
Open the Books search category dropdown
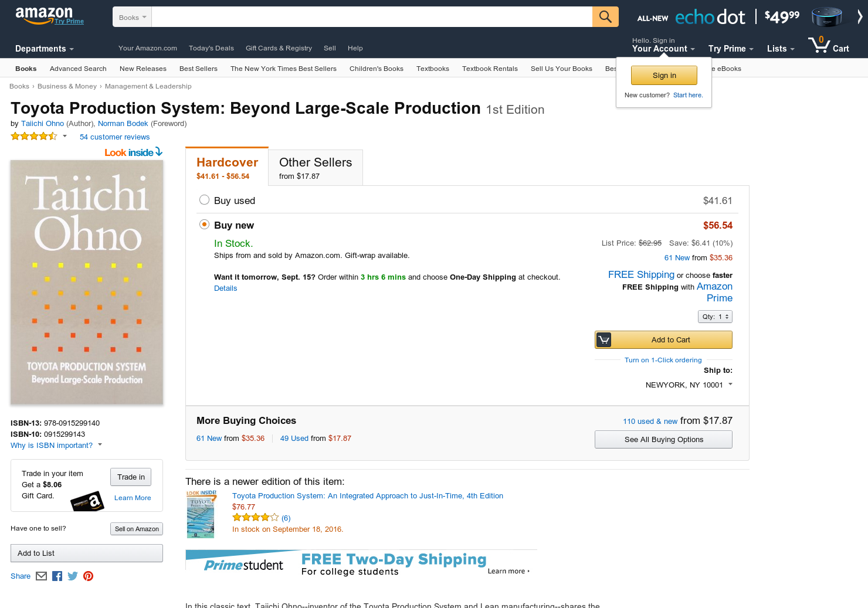coord(132,18)
